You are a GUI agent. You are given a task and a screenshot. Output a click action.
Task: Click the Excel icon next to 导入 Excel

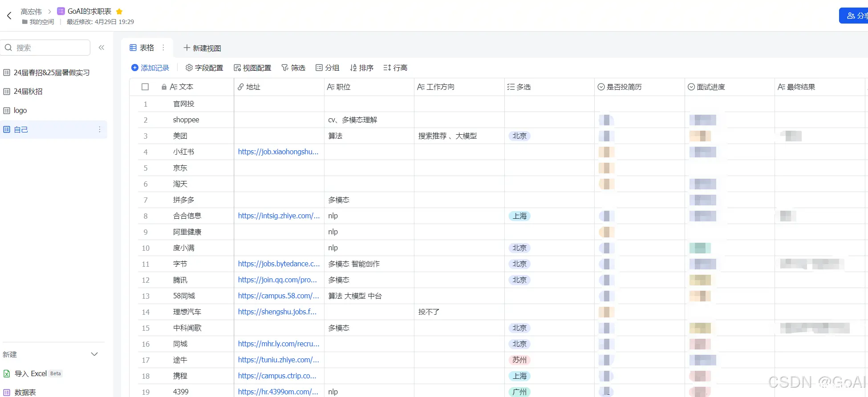point(7,373)
